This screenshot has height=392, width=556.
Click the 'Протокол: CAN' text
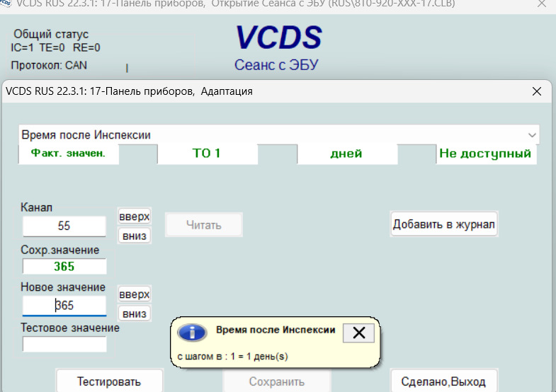49,65
